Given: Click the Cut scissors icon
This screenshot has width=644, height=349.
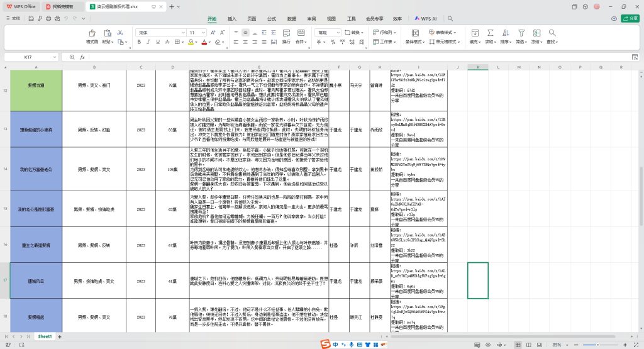Looking at the screenshot, I should point(120,33).
